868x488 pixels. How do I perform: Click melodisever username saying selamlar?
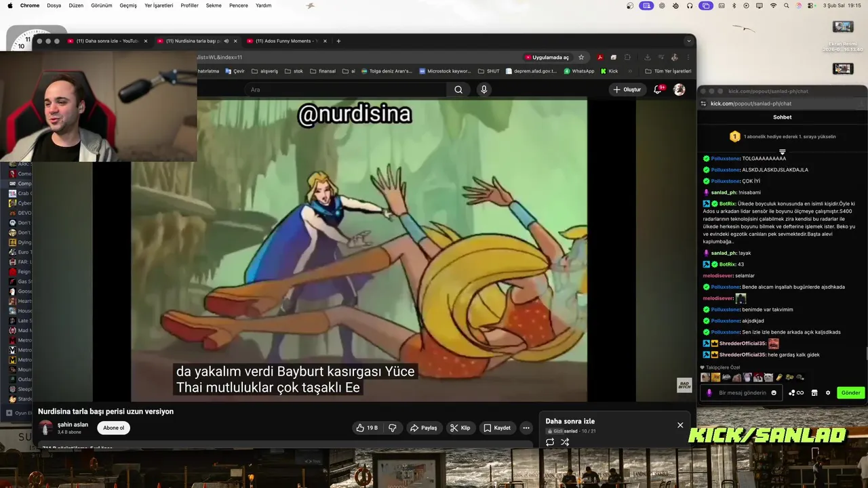coord(717,276)
